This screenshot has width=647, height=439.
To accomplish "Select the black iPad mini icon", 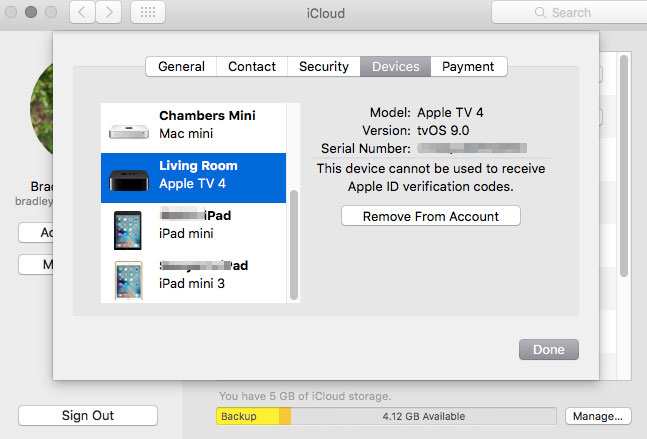I will tap(128, 230).
